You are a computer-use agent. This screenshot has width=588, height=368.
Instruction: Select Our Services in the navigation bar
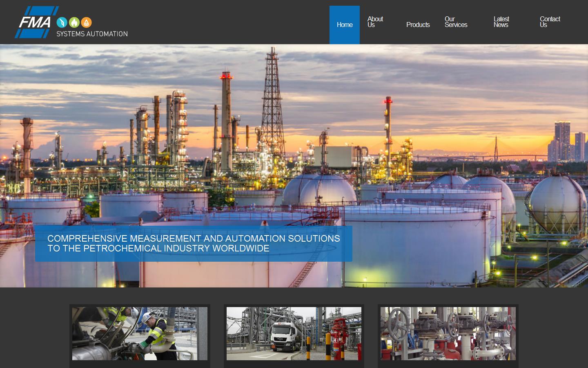tap(456, 22)
